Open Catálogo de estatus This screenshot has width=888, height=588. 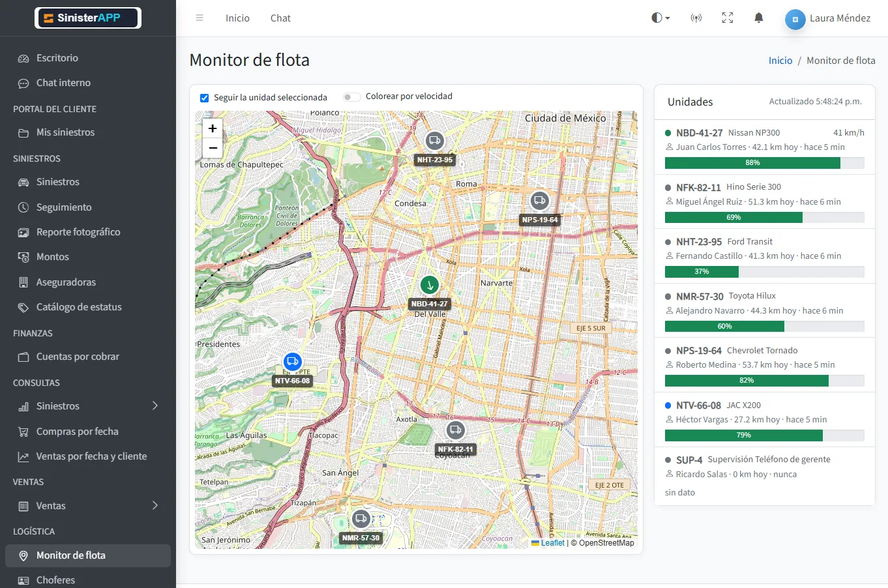[x=88, y=307]
